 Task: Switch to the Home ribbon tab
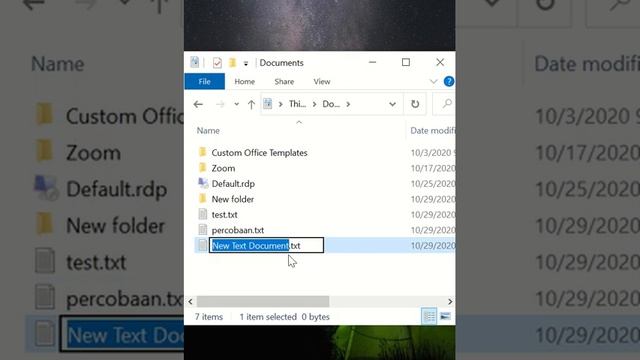click(244, 82)
